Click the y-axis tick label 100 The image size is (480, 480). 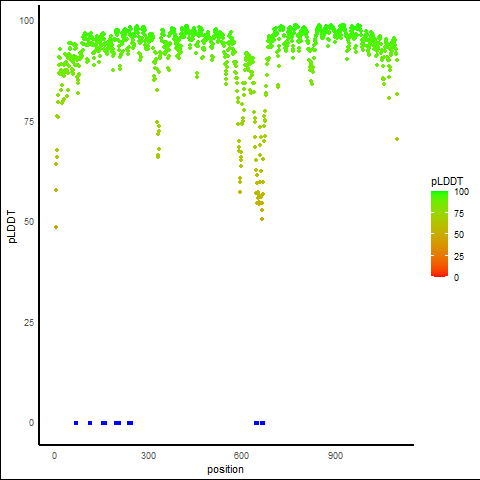(x=27, y=21)
